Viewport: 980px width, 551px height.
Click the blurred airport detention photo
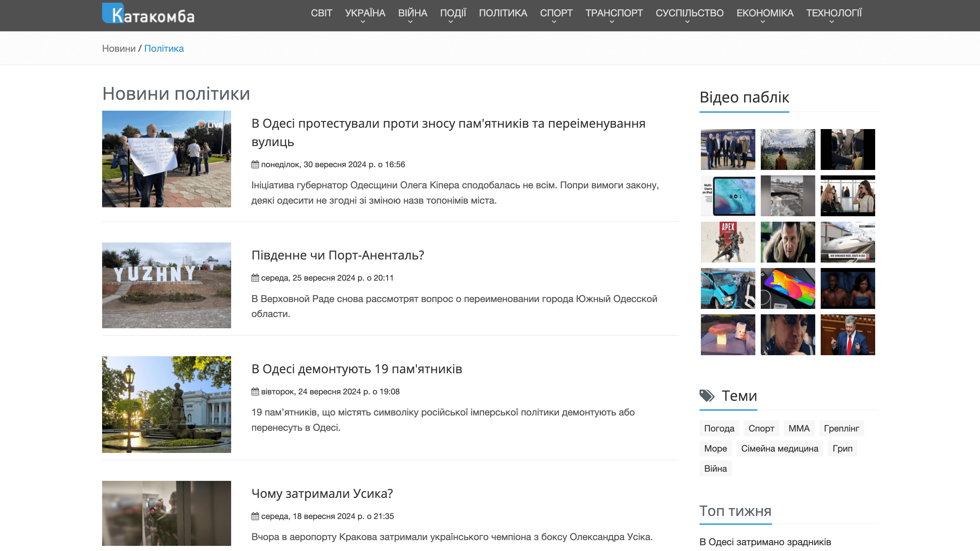[167, 513]
